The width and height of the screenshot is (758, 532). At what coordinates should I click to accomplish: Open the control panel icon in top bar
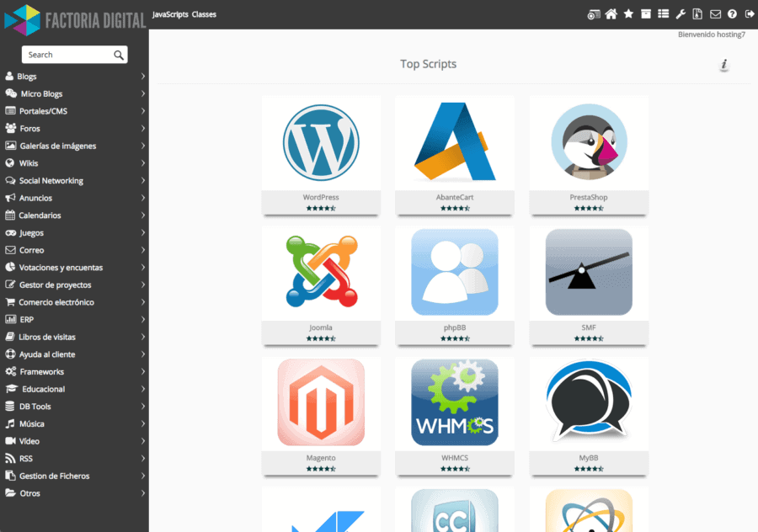pyautogui.click(x=594, y=14)
